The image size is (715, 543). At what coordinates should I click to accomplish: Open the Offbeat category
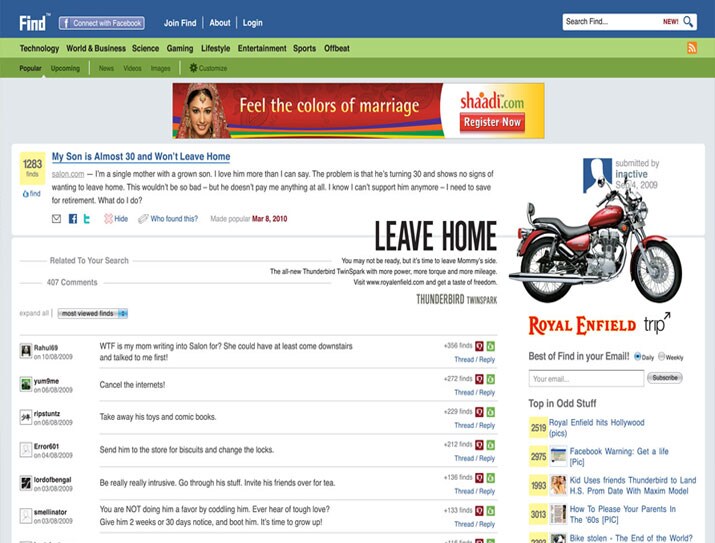(337, 48)
